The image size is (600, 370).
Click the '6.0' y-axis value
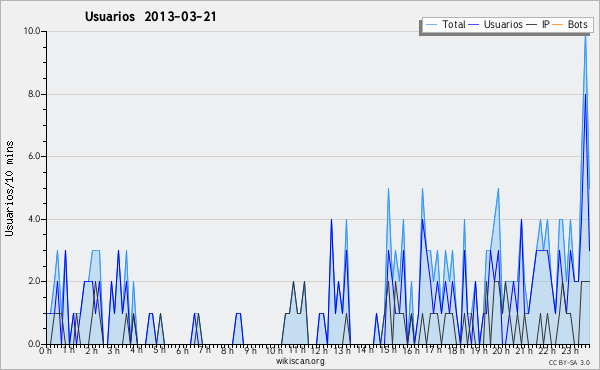pyautogui.click(x=34, y=156)
